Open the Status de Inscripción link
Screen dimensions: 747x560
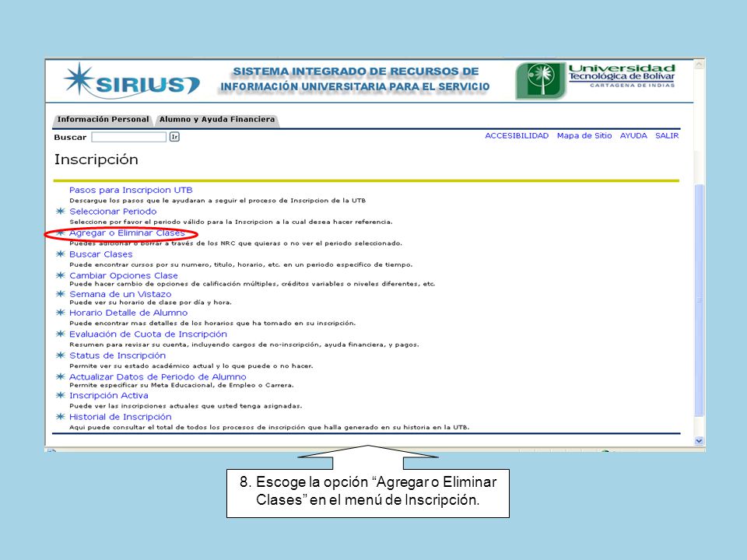[117, 355]
